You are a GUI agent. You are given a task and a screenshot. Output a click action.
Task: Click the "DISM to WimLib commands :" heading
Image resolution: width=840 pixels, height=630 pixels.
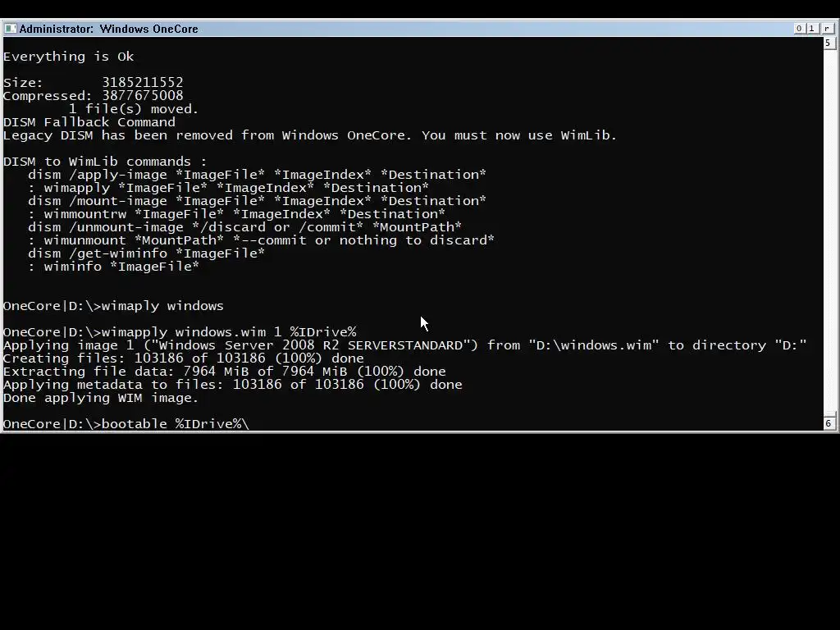point(105,162)
